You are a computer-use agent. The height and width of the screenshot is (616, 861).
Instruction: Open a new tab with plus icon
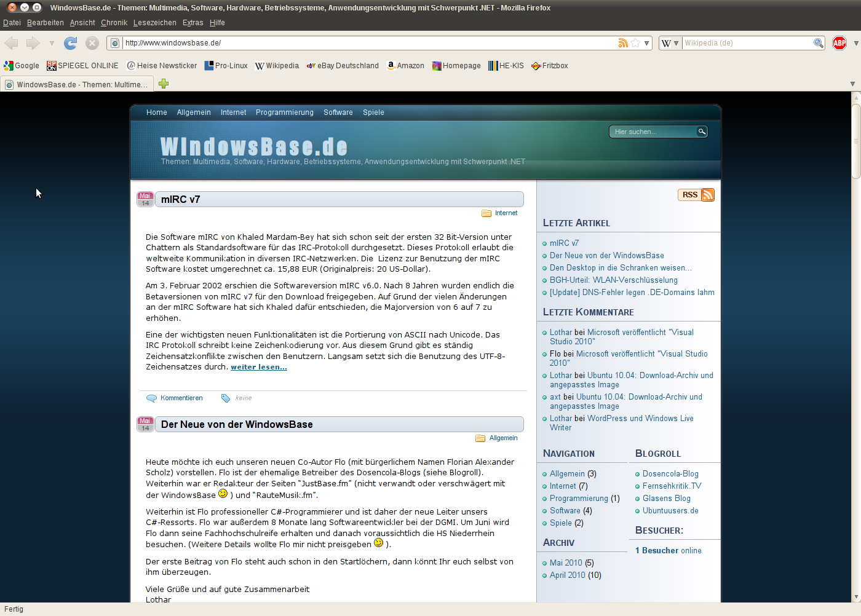coord(164,84)
